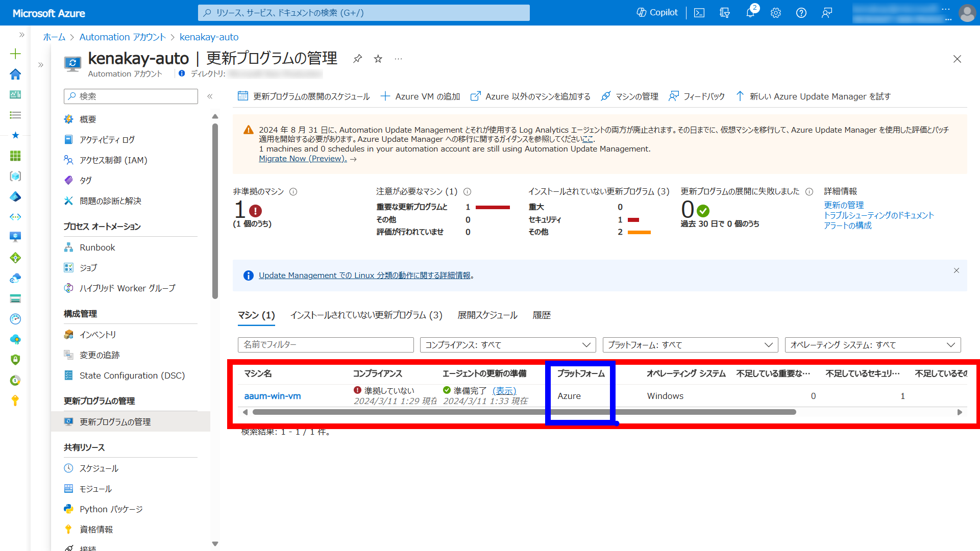Click the global Azure search bar
The image size is (980, 551).
(x=363, y=13)
